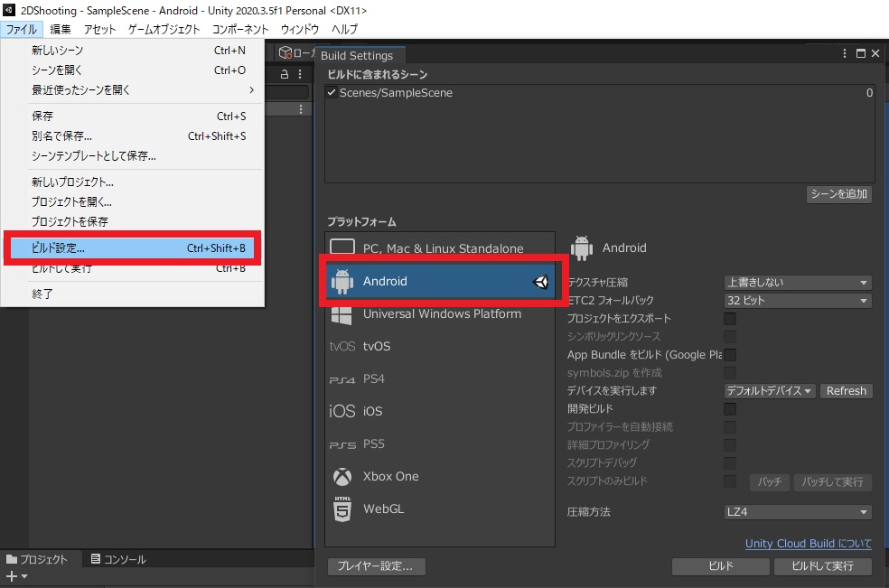Select the Xbox One platform
The width and height of the screenshot is (889, 588).
pos(440,476)
